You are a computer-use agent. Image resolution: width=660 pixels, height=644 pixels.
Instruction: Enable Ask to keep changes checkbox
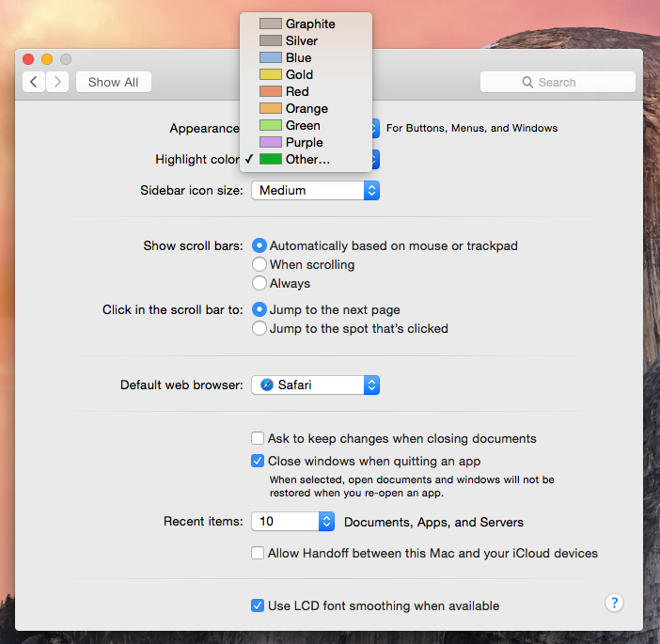(x=258, y=438)
